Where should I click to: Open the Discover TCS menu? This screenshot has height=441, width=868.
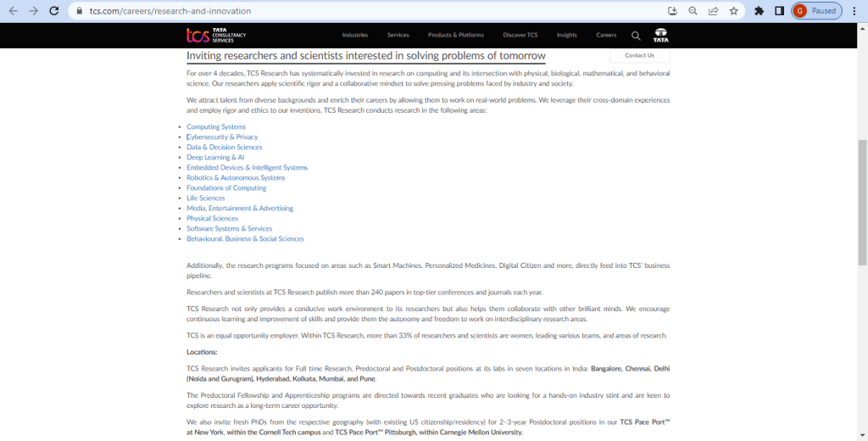[520, 35]
